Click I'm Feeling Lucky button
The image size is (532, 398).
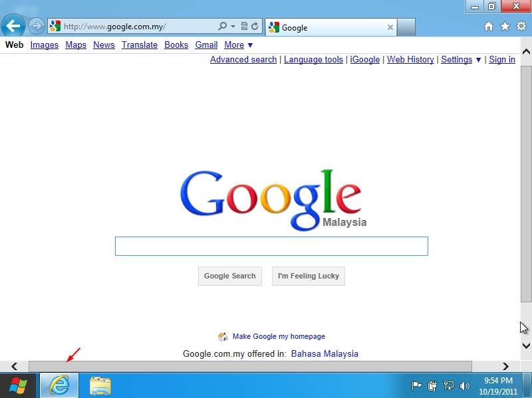coord(308,276)
